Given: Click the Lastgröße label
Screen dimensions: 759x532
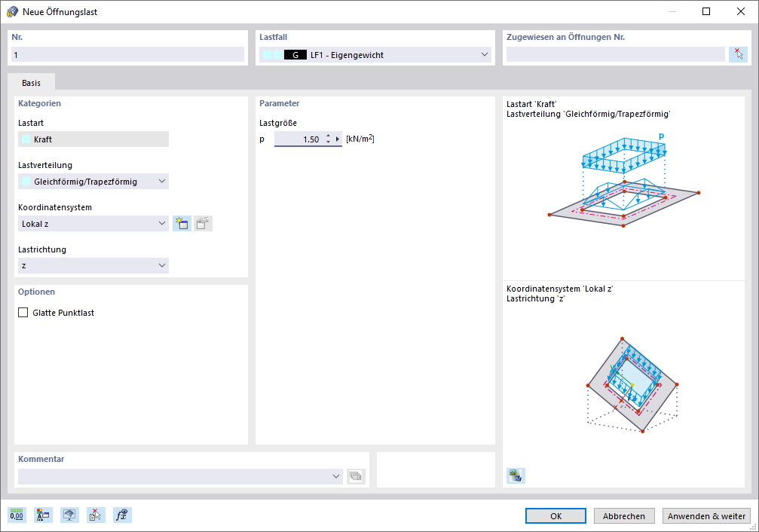Looking at the screenshot, I should coord(278,123).
